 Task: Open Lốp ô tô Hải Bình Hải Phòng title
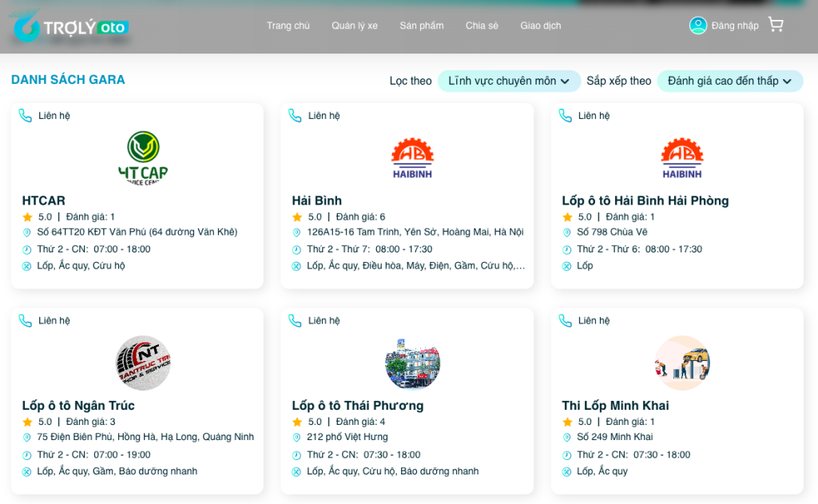coord(645,200)
